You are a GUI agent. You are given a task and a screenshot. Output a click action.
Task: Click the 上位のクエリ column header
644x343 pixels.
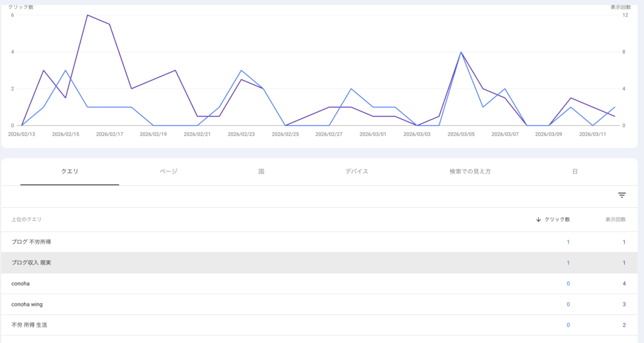pos(26,220)
